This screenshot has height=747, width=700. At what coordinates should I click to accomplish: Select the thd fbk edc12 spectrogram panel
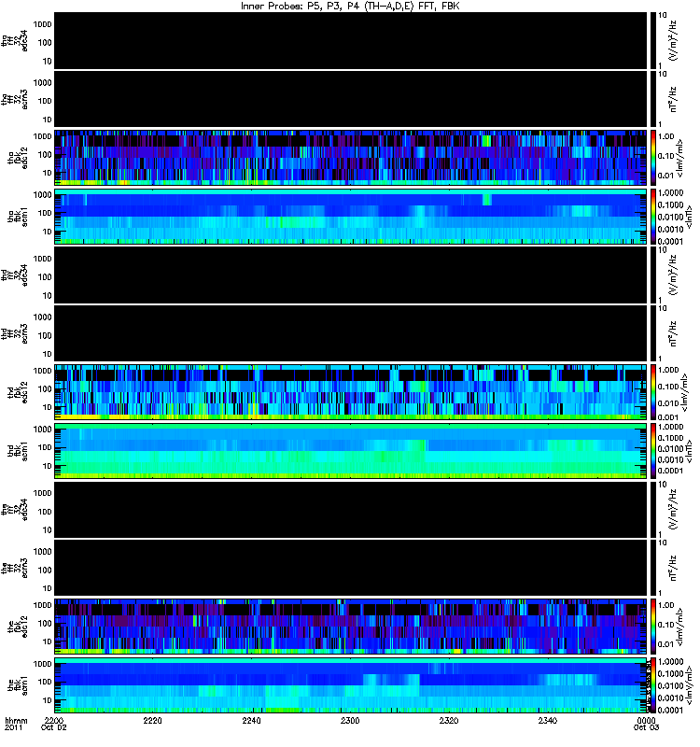[351, 392]
